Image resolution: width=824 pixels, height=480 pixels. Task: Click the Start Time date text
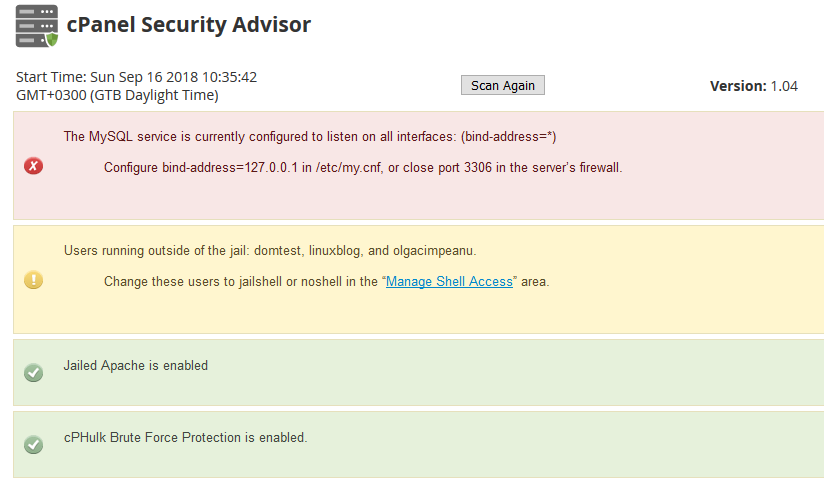coord(137,77)
